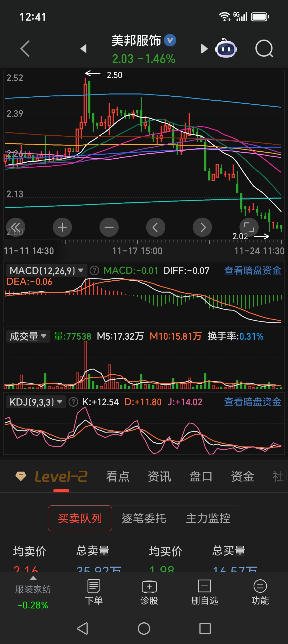This screenshot has height=644, width=288.
Task: Switch to 资讯 tab
Action: tap(159, 477)
